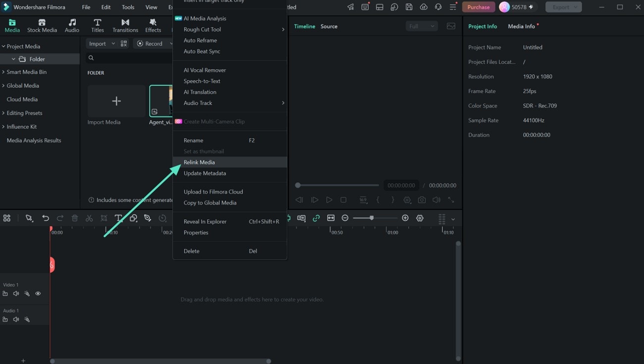
Task: Open timeline settings gear
Action: coord(420,218)
